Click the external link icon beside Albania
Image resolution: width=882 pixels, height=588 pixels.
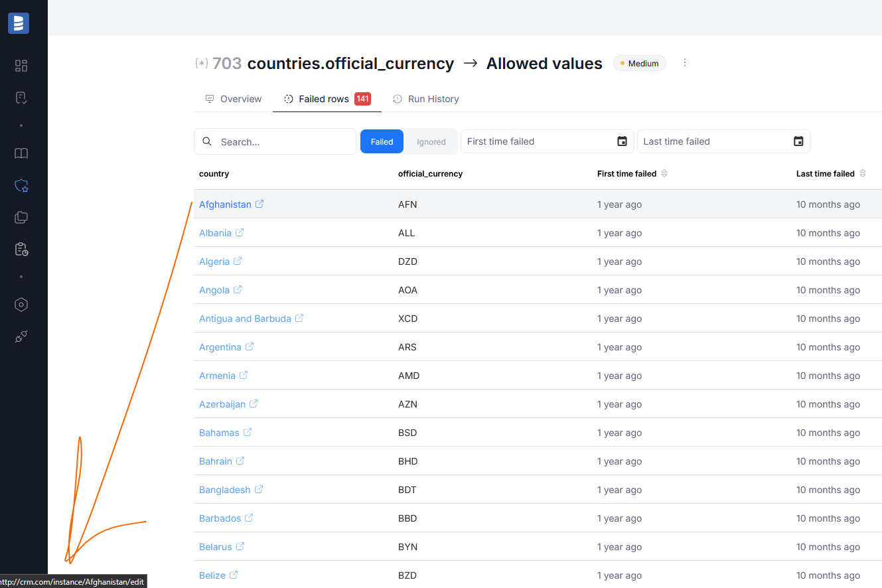(x=240, y=233)
